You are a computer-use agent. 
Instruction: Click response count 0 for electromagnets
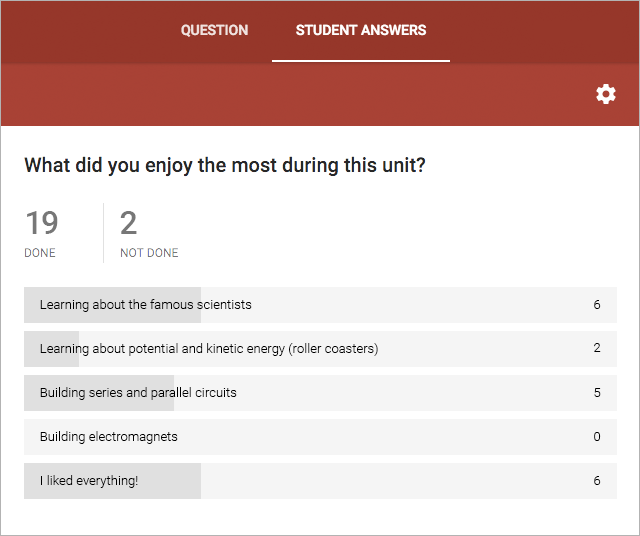[597, 437]
